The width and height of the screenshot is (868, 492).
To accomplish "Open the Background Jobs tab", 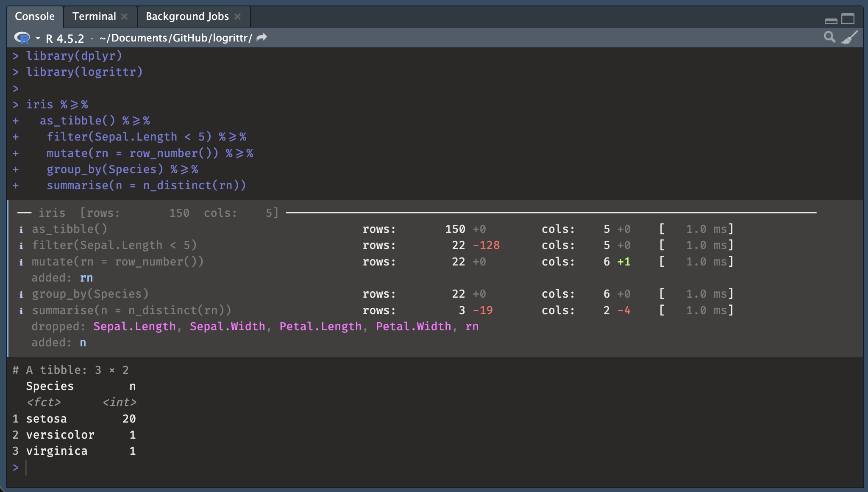I will pyautogui.click(x=187, y=17).
